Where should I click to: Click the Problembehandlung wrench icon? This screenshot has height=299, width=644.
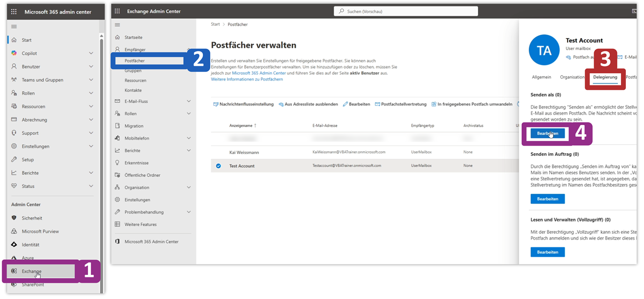117,212
